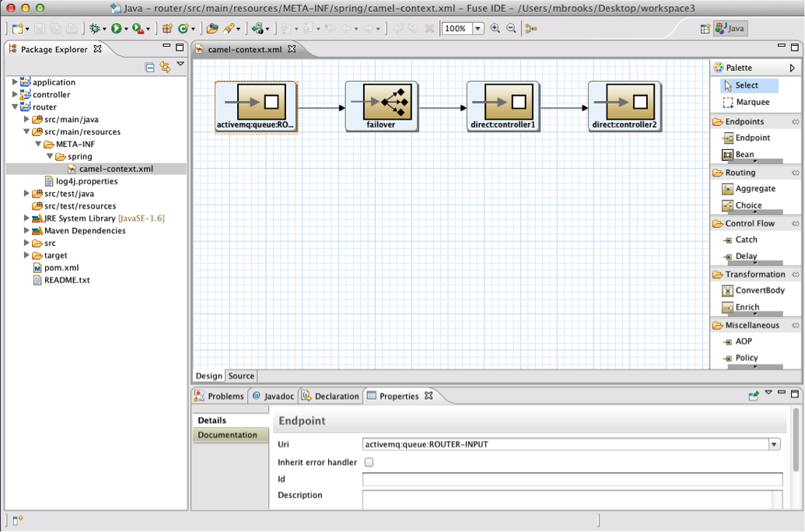Viewport: 805px width, 532px height.
Task: Switch to the Source editor tab
Action: point(241,376)
